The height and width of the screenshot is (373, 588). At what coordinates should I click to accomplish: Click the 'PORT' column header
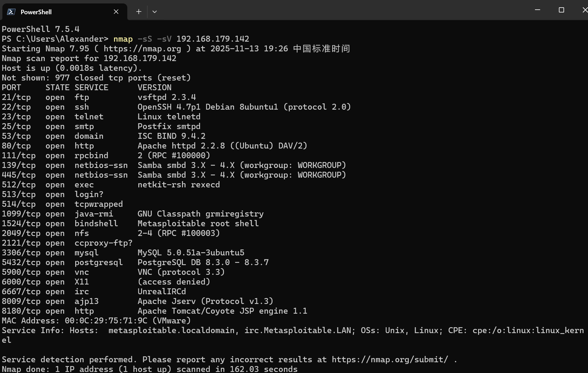pos(11,87)
